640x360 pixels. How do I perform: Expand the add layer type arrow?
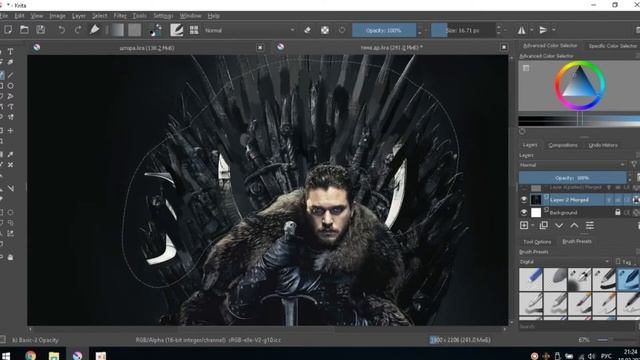click(533, 225)
